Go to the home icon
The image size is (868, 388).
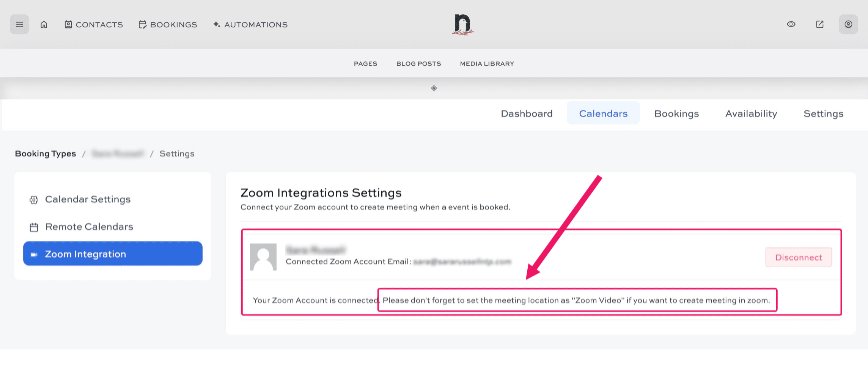tap(44, 25)
